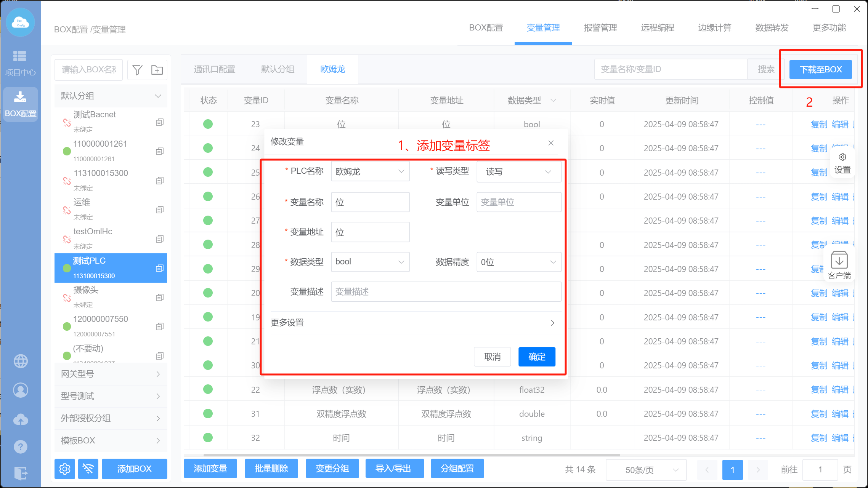This screenshot has width=868, height=488.
Task: Click the 变量描述 input field
Action: 446,292
